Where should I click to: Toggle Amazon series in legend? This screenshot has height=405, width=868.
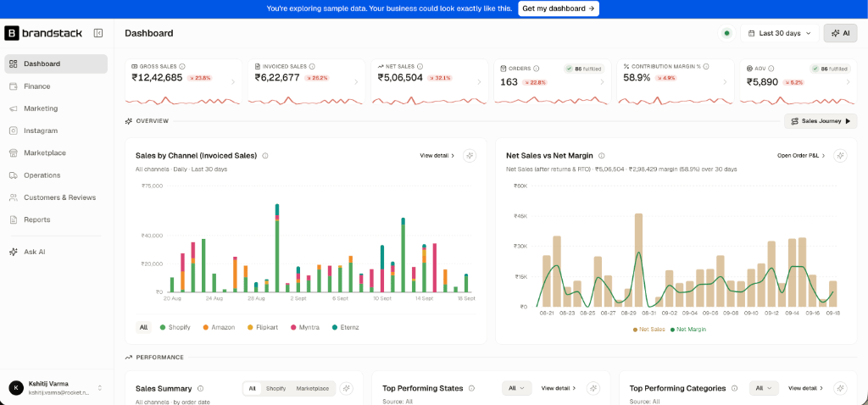[x=219, y=328]
